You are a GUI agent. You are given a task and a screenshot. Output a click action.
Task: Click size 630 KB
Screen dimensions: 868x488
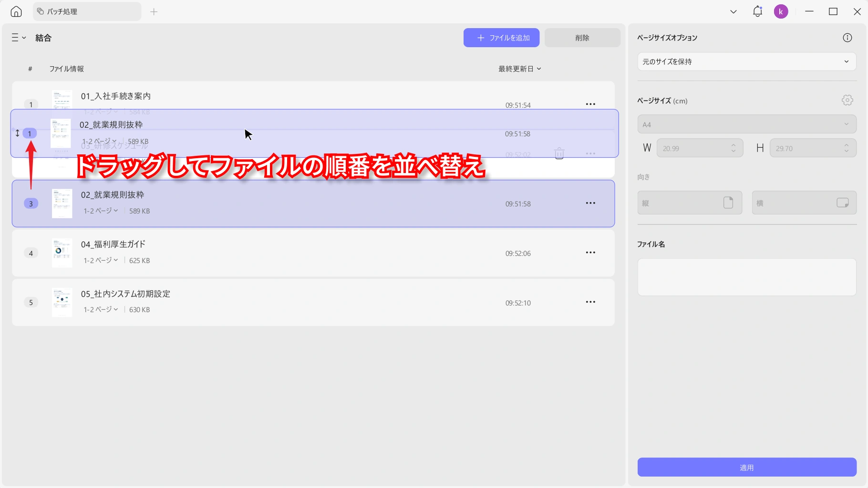click(x=139, y=310)
